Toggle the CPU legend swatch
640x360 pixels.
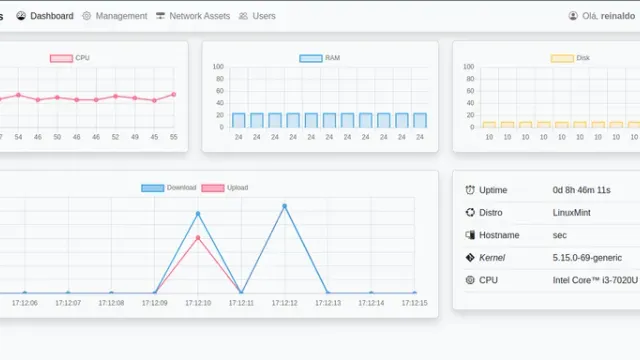[x=61, y=58]
